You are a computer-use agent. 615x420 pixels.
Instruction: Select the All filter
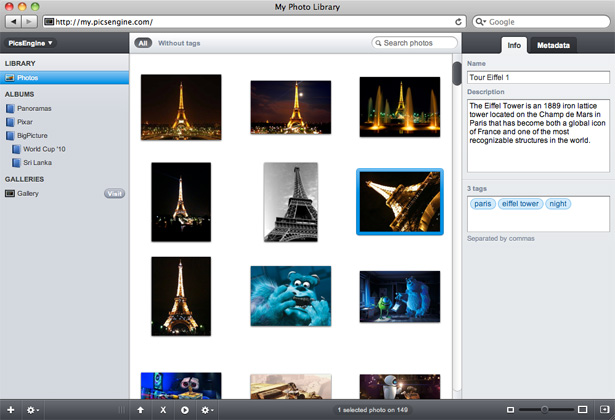[143, 43]
